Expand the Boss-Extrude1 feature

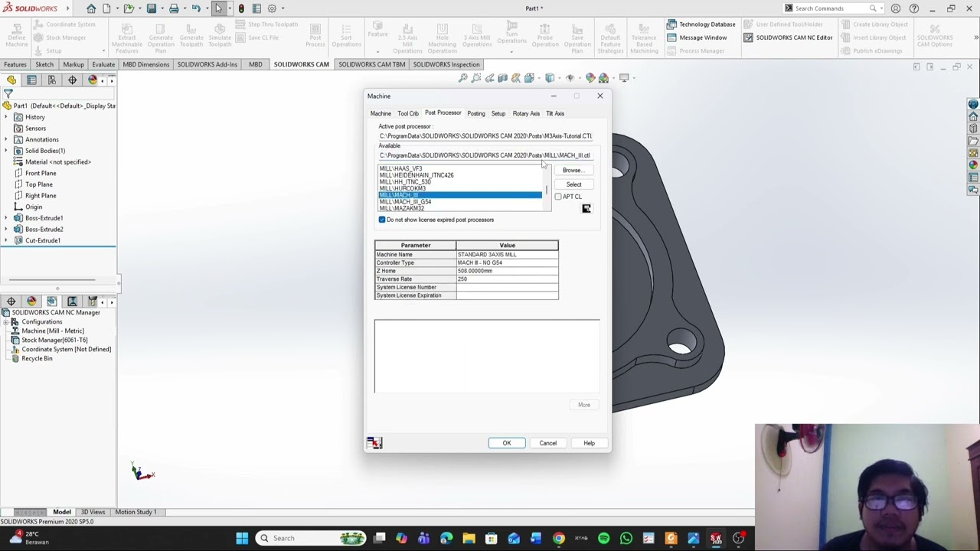7,218
